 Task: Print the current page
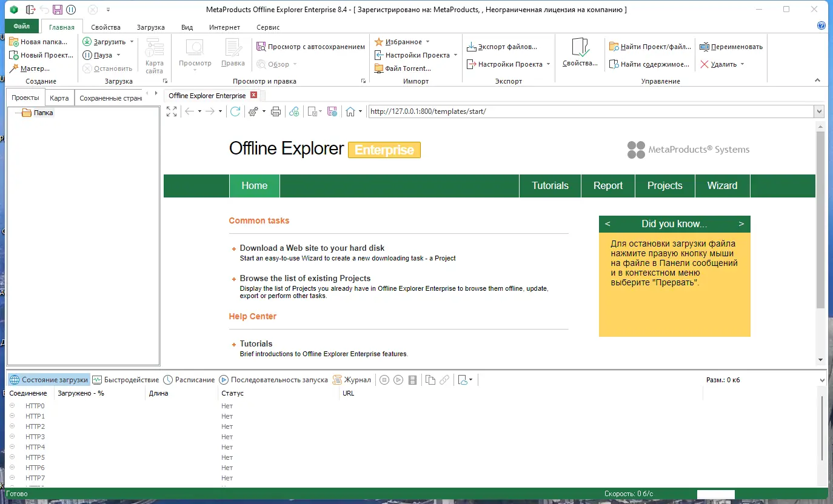coord(276,111)
